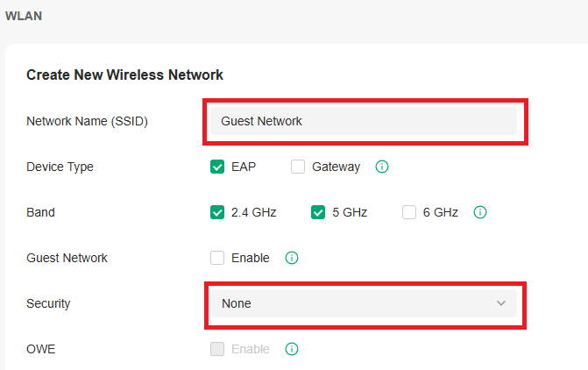The image size is (588, 370).
Task: Click the Enable label next to Guest Network
Action: 250,258
